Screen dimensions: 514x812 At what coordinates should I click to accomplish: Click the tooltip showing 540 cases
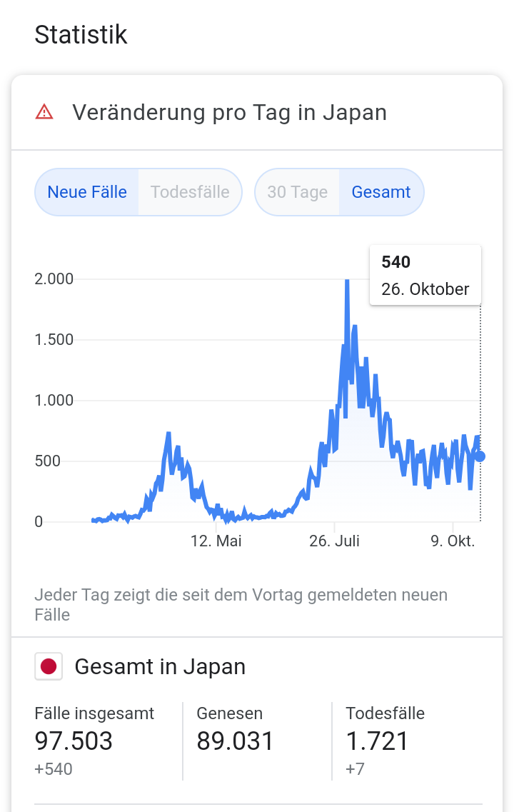[425, 276]
